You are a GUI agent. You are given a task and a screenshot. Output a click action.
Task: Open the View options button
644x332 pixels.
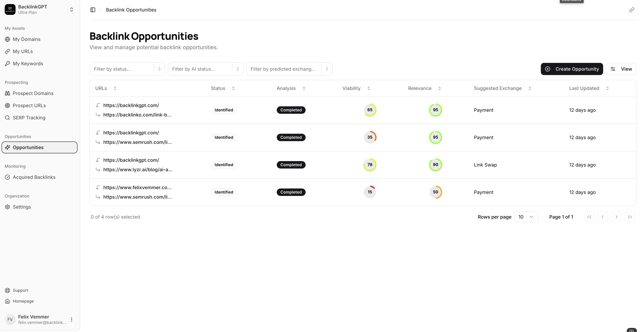click(x=621, y=69)
